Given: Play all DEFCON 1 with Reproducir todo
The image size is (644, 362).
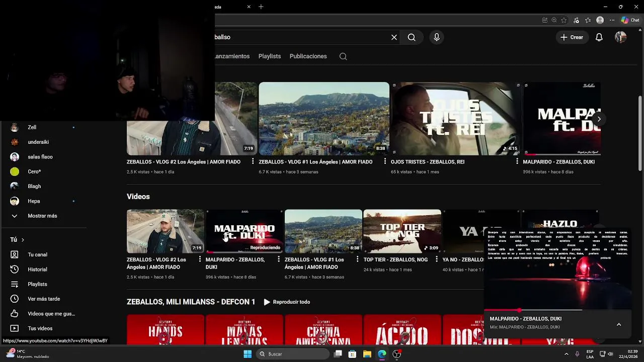Looking at the screenshot, I should (287, 302).
